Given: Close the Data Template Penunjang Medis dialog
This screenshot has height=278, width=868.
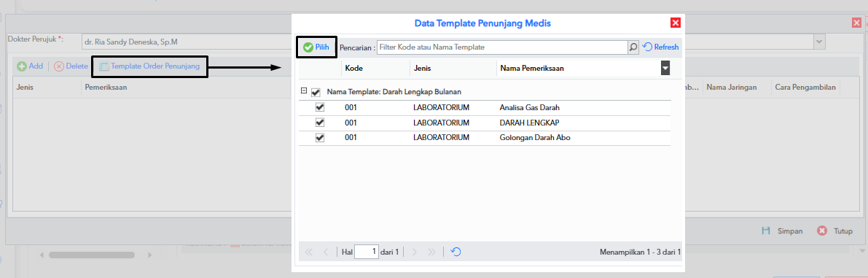Looking at the screenshot, I should tap(676, 23).
